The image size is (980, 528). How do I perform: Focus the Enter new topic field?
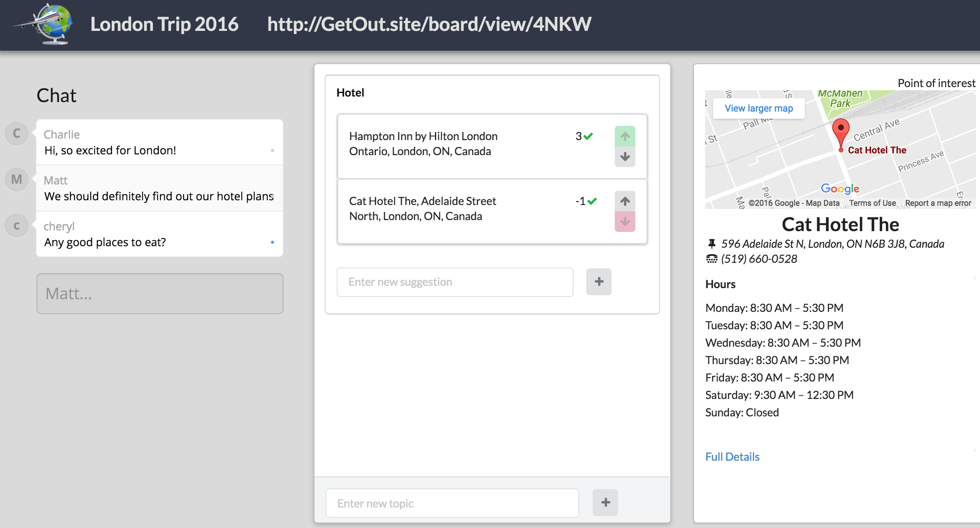(452, 503)
